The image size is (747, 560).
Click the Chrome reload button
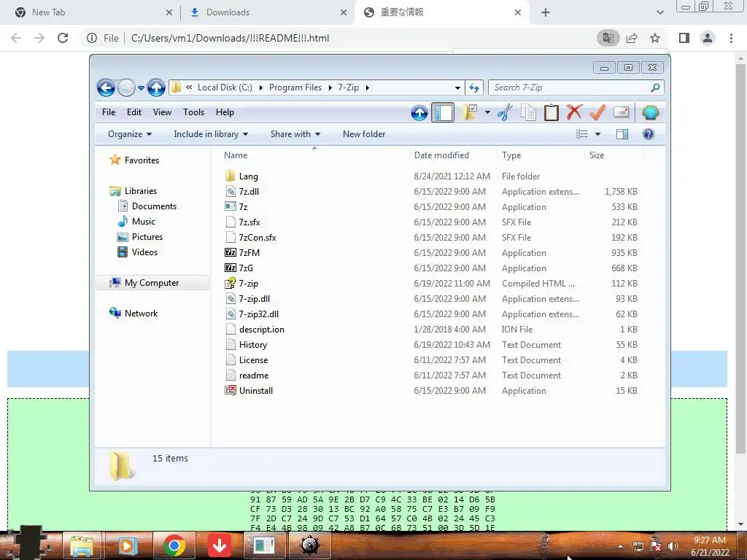coord(63,38)
